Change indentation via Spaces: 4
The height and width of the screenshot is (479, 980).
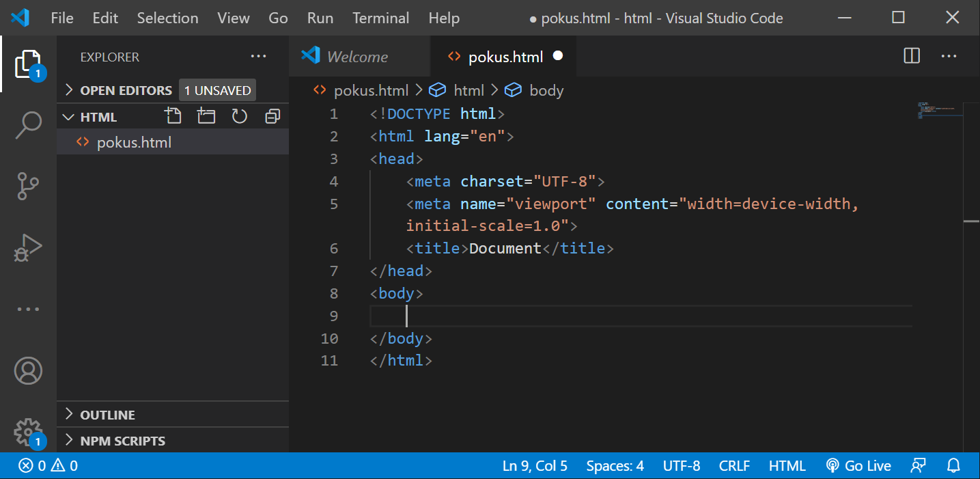click(x=615, y=466)
